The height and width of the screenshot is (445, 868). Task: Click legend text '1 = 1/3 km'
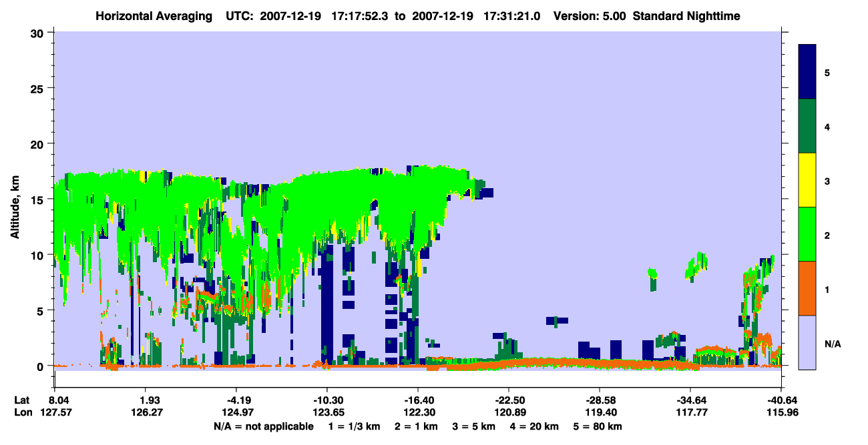click(x=354, y=426)
